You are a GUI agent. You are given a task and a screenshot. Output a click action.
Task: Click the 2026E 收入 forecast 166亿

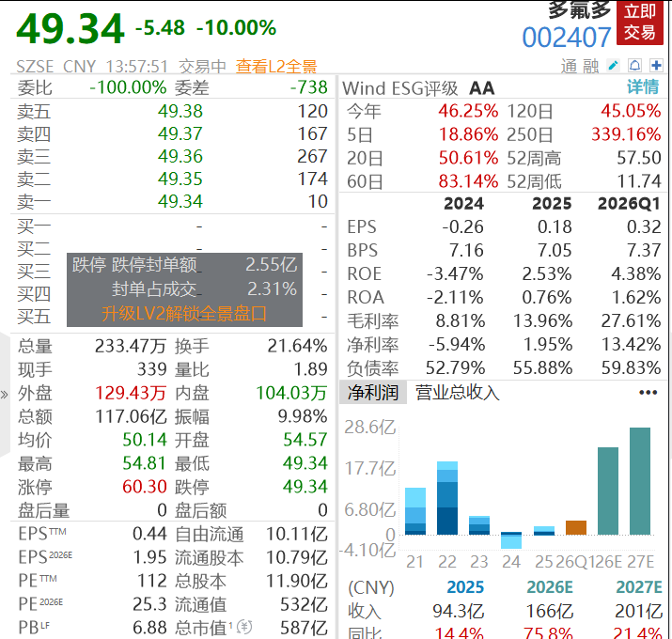(x=550, y=611)
